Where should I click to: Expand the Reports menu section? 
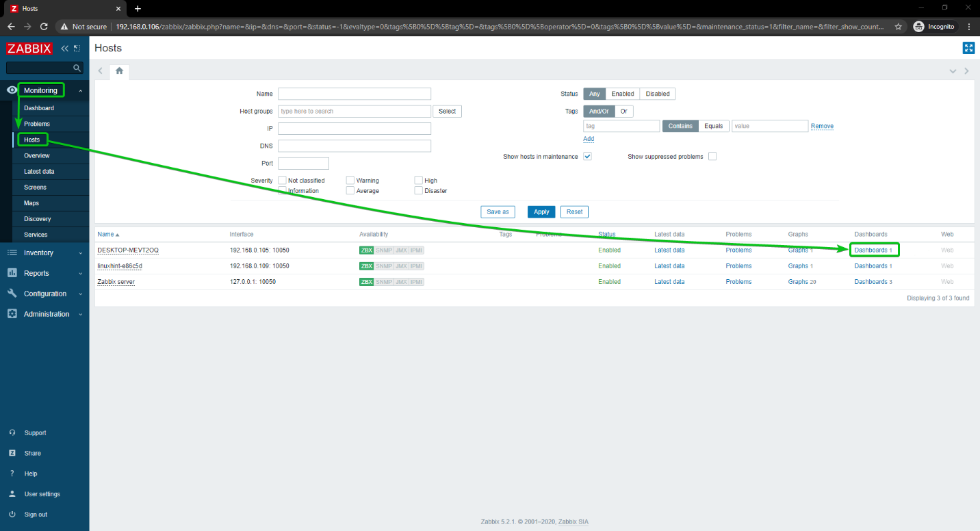(80, 273)
